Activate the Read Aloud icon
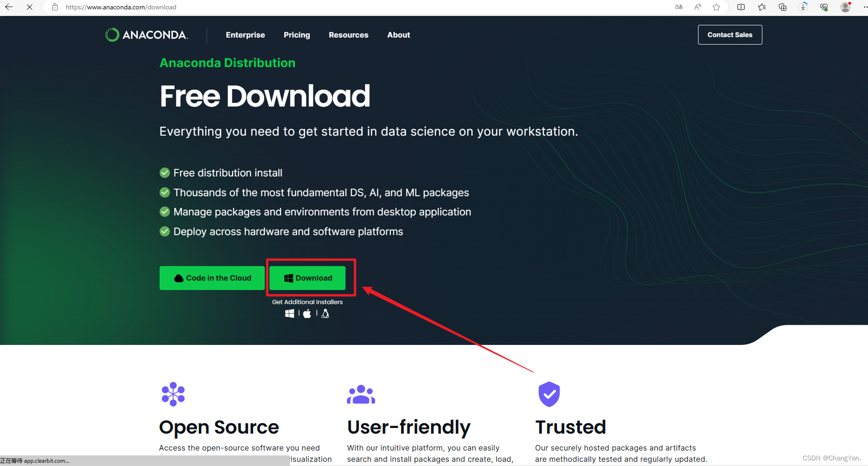The height and width of the screenshot is (466, 868). [698, 7]
